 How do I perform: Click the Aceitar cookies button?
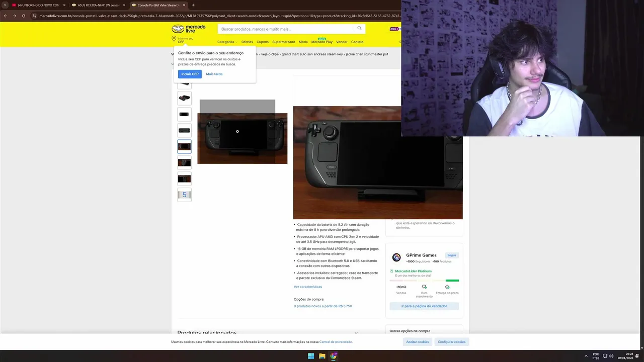(418, 341)
